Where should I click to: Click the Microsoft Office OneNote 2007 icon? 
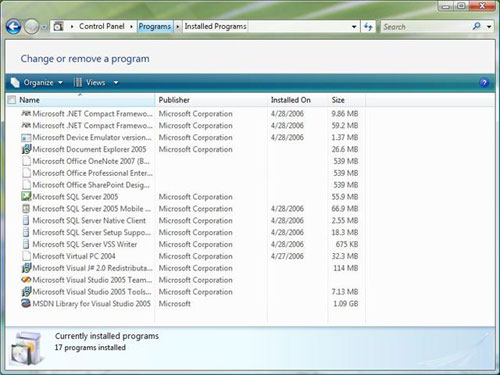click(x=26, y=161)
